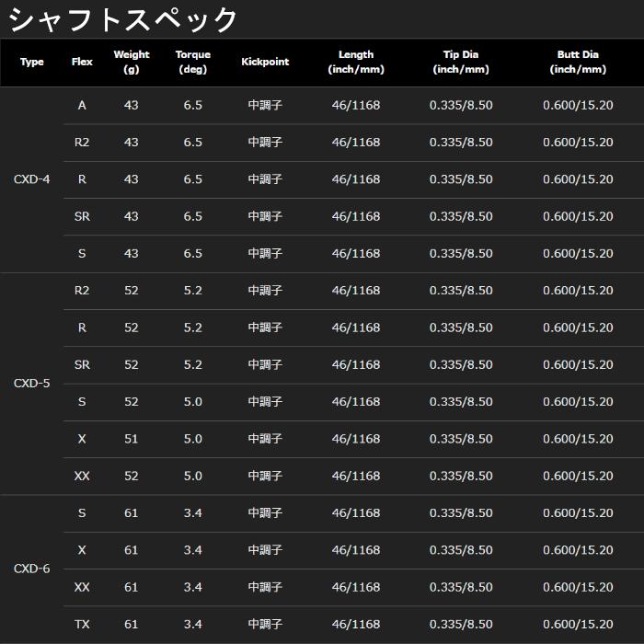
Task: Click the R flex in CXD-5 group
Action: 82,328
